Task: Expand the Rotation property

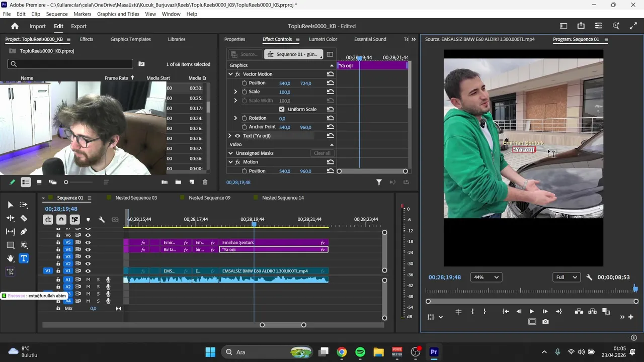Action: click(235, 118)
